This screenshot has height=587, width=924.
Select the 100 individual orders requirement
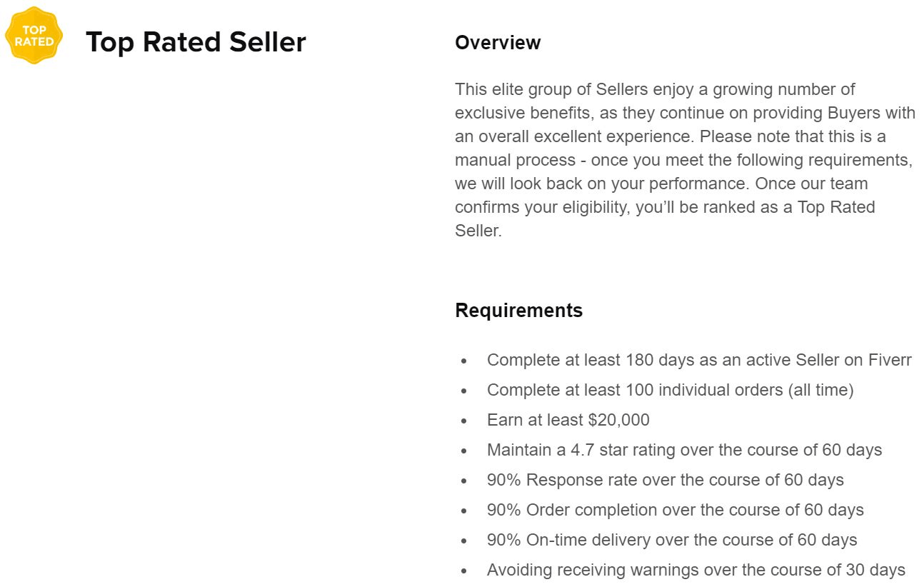pos(670,390)
